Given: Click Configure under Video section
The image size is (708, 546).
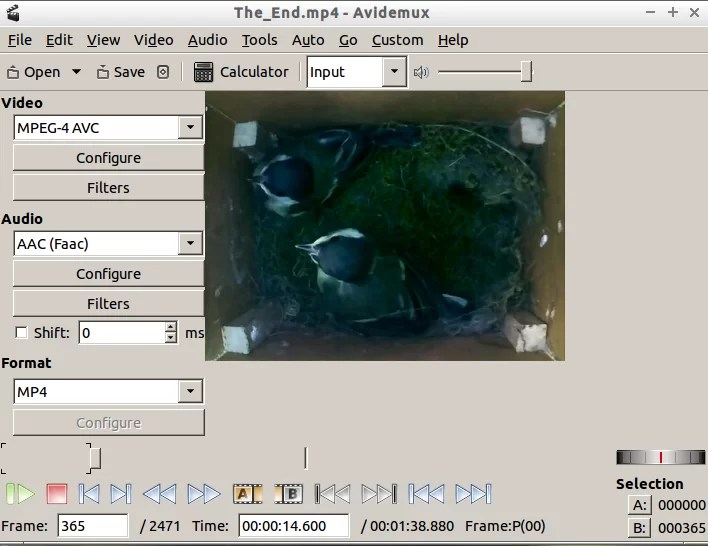Looking at the screenshot, I should (108, 158).
